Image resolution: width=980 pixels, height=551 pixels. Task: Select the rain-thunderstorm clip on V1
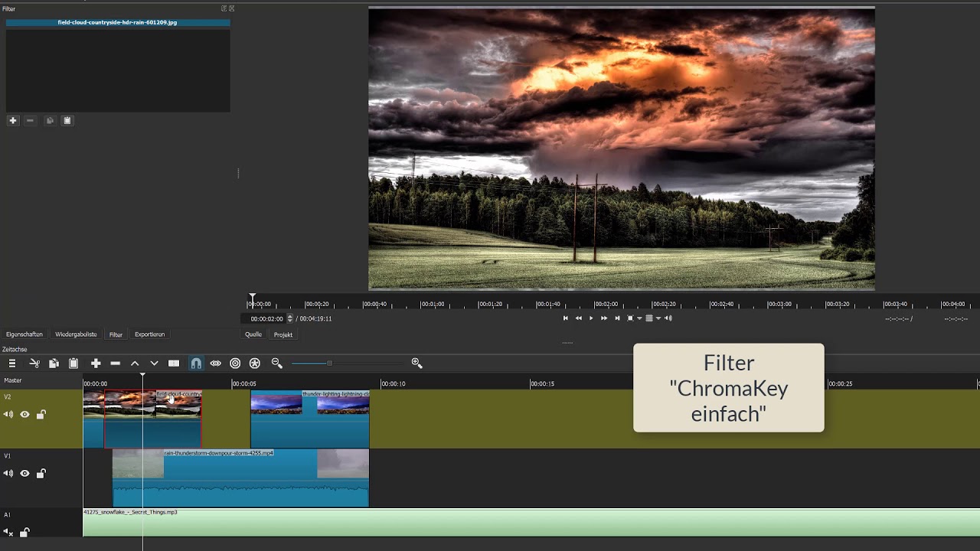[x=240, y=478]
